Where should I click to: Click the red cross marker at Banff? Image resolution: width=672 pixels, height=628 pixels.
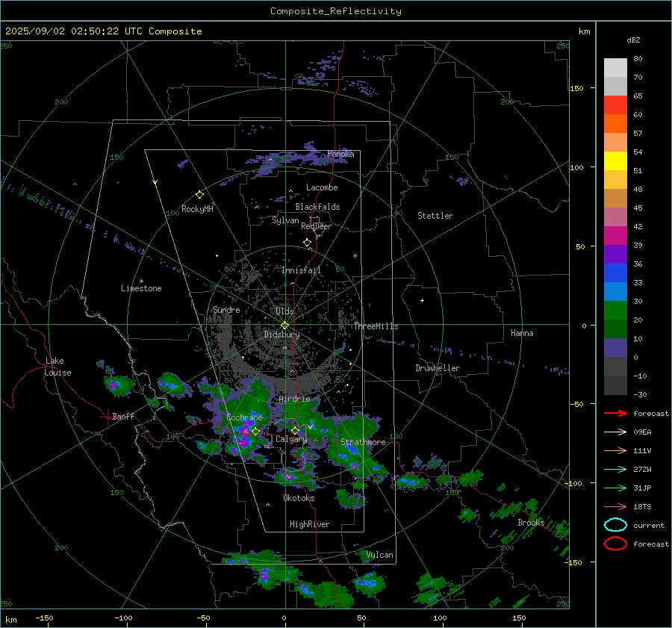pos(107,417)
